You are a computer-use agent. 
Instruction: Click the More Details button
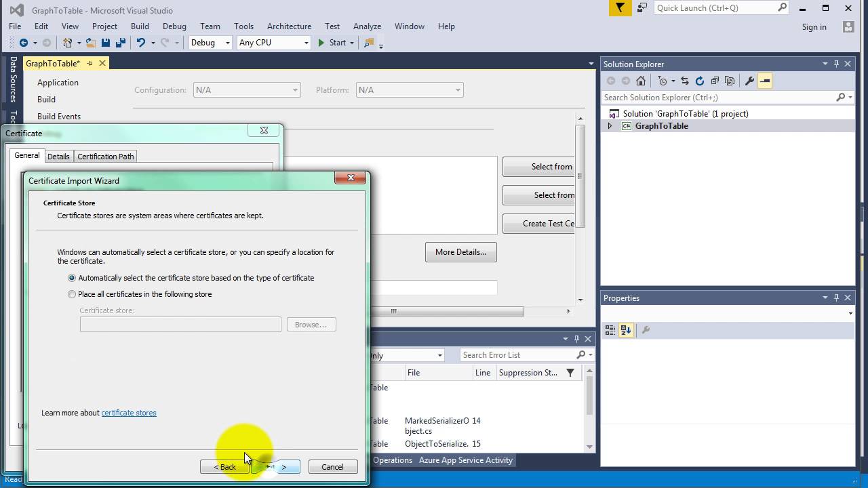(x=461, y=252)
